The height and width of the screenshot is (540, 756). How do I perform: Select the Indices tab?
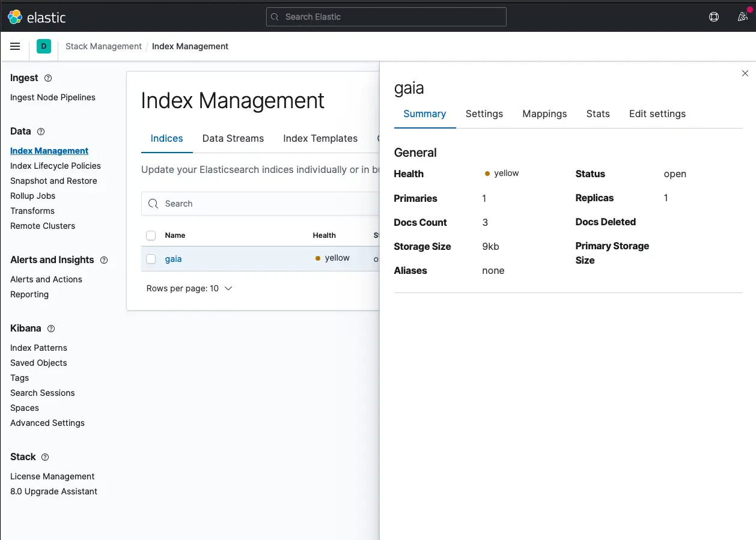[166, 139]
